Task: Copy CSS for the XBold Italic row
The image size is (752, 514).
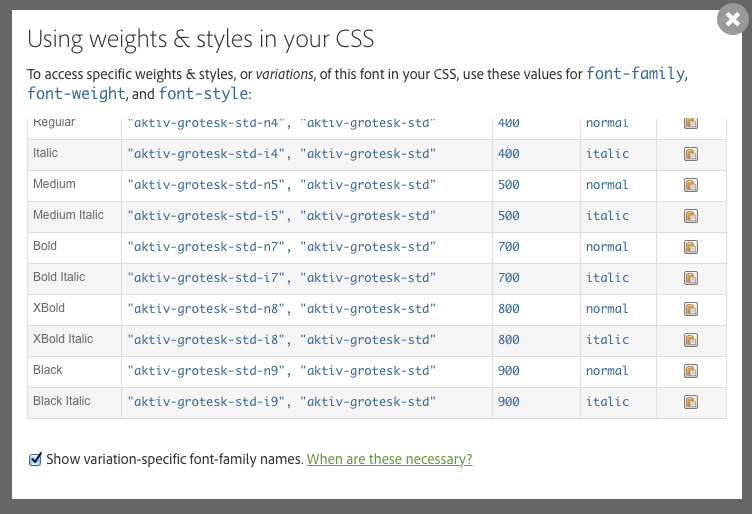Action: pyautogui.click(x=691, y=340)
